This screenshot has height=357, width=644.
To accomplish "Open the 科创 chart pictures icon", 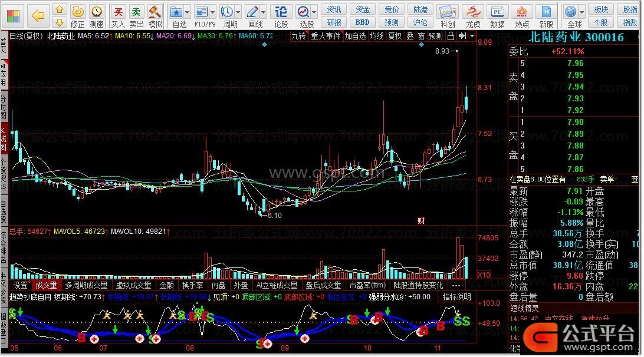I will coord(447,12).
